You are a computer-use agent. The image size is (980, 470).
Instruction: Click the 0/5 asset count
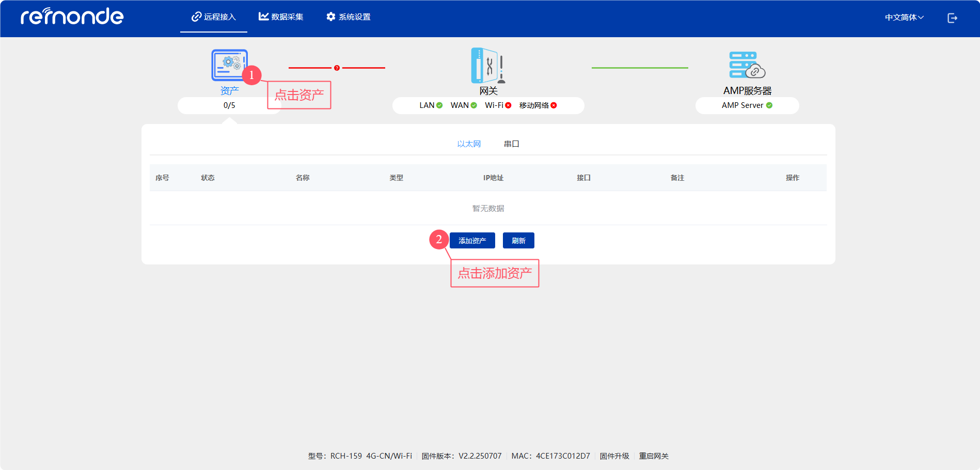click(x=229, y=105)
